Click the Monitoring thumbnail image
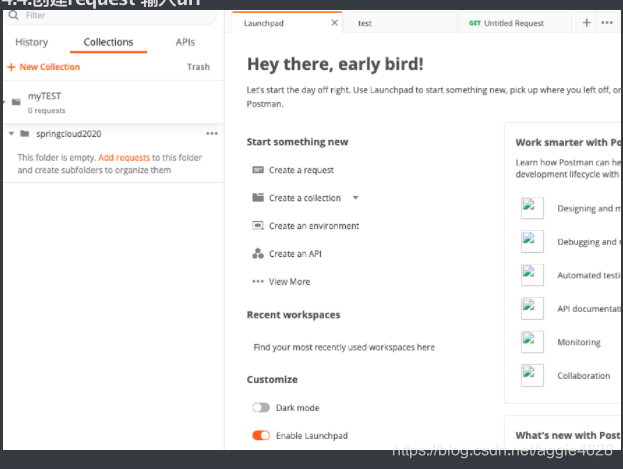 [x=532, y=342]
